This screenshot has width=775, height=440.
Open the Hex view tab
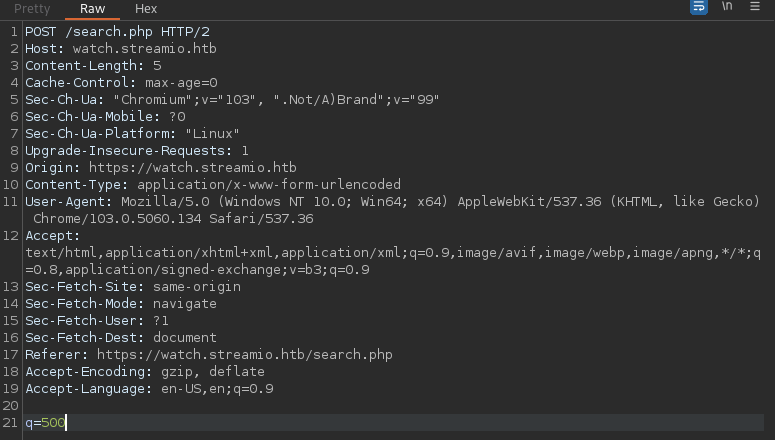pyautogui.click(x=146, y=9)
